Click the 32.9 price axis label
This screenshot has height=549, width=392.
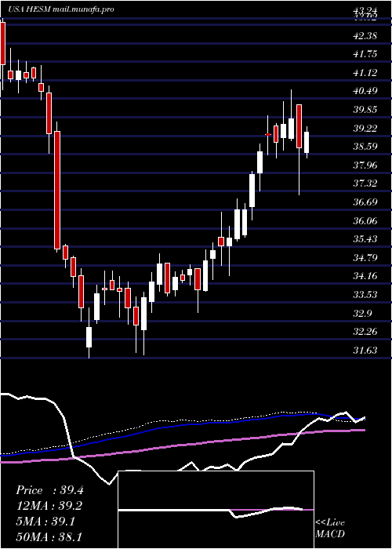362,313
